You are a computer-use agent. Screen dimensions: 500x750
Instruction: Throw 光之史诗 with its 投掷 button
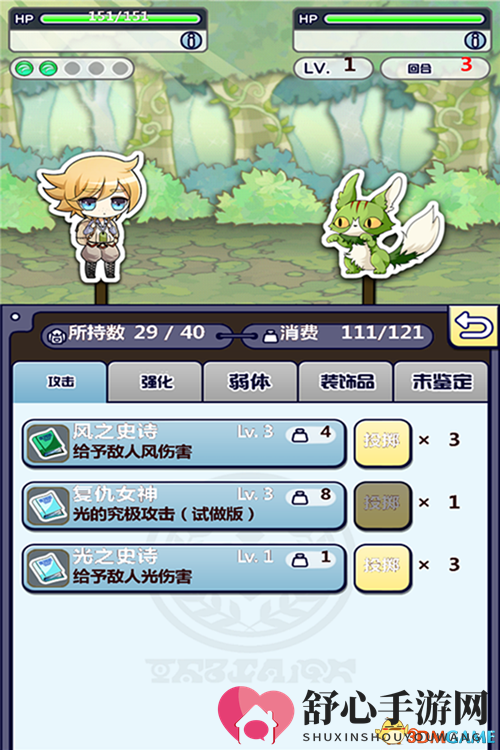382,567
